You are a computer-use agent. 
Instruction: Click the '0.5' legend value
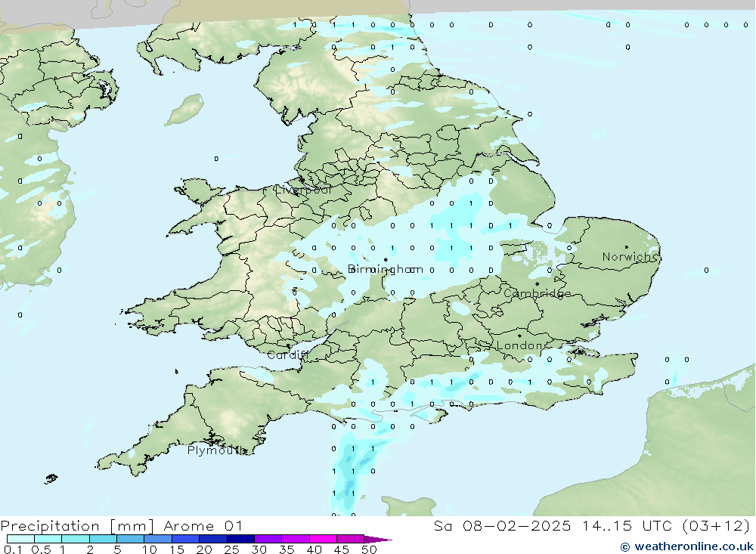click(41, 549)
